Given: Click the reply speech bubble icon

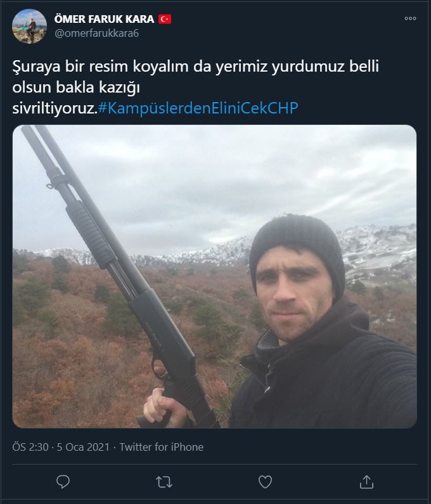Looking at the screenshot, I should tap(63, 482).
